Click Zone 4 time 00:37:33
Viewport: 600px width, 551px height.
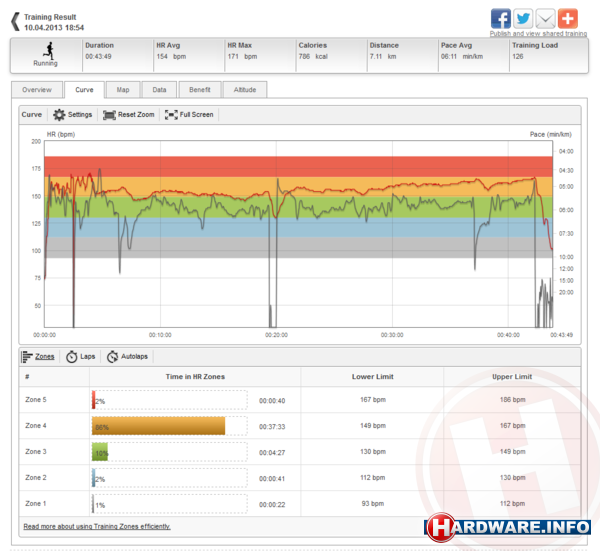tap(272, 427)
